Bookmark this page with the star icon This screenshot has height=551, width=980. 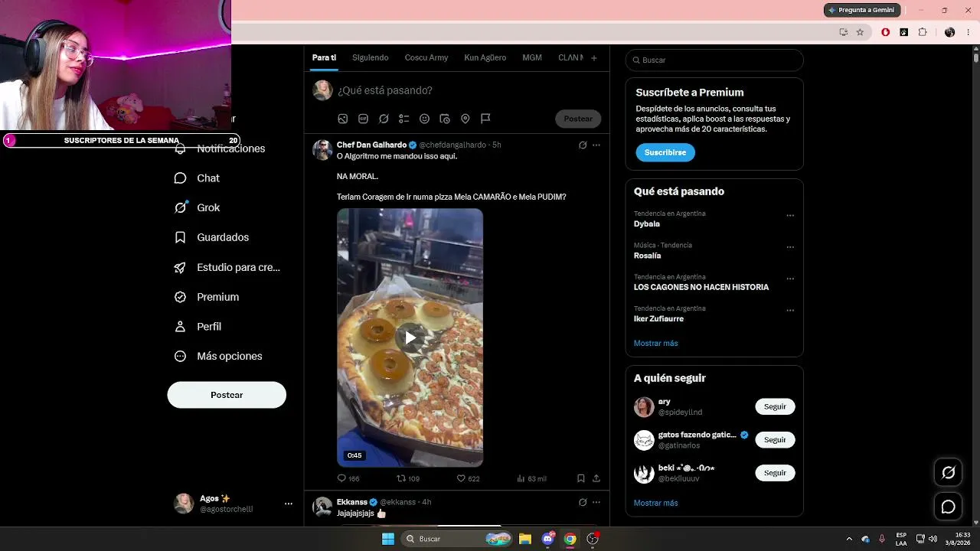[x=860, y=32]
